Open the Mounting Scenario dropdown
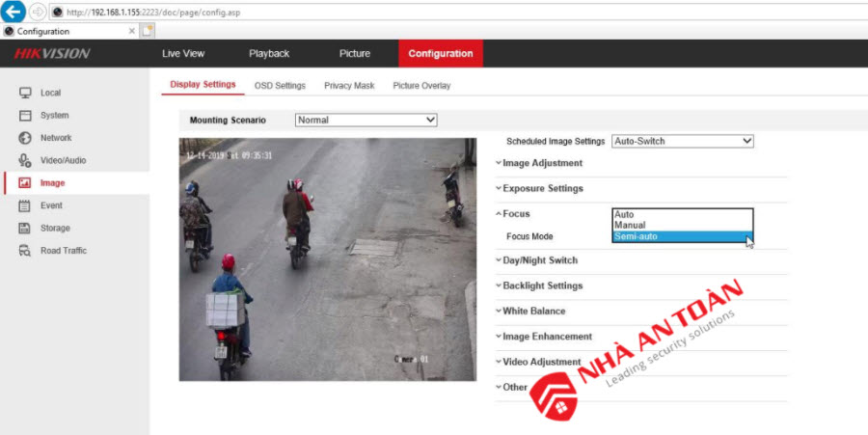 (x=366, y=121)
